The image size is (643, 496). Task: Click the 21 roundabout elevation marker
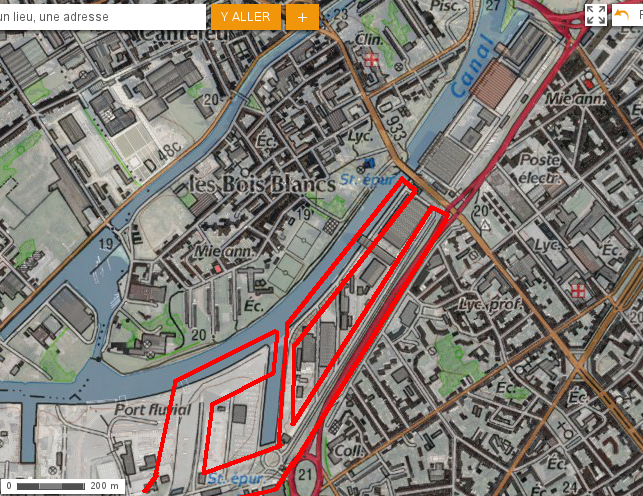point(305,475)
